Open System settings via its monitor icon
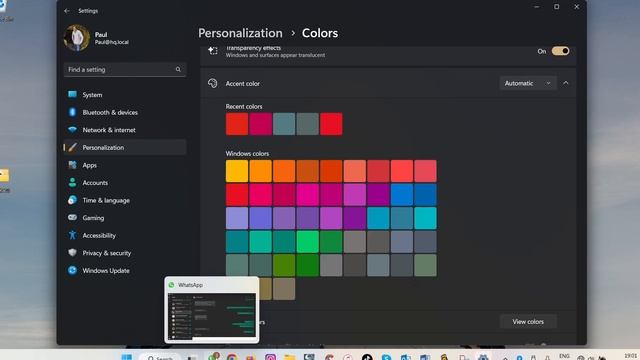The height and width of the screenshot is (360, 640). pos(72,95)
